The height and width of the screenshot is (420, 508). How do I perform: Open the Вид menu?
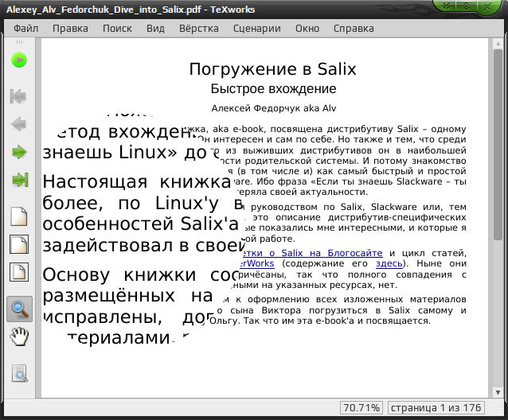tap(155, 29)
